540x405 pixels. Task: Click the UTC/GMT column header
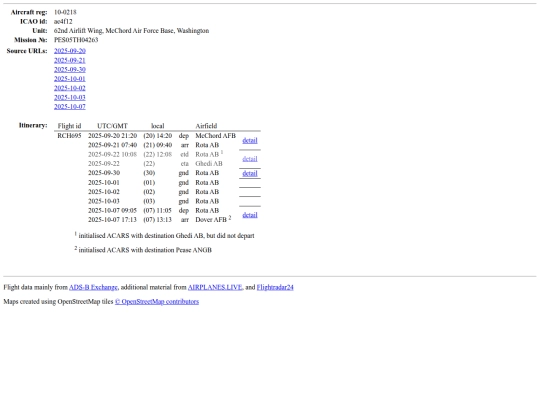tap(112, 126)
